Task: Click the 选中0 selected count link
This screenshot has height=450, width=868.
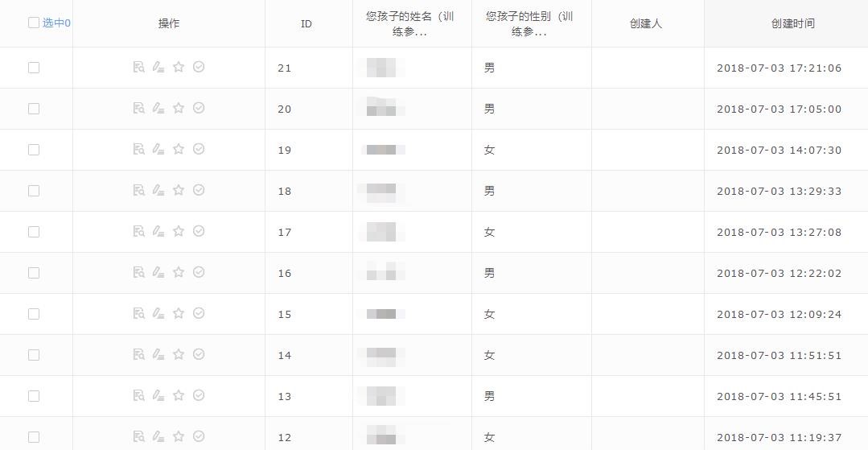Action: click(56, 23)
